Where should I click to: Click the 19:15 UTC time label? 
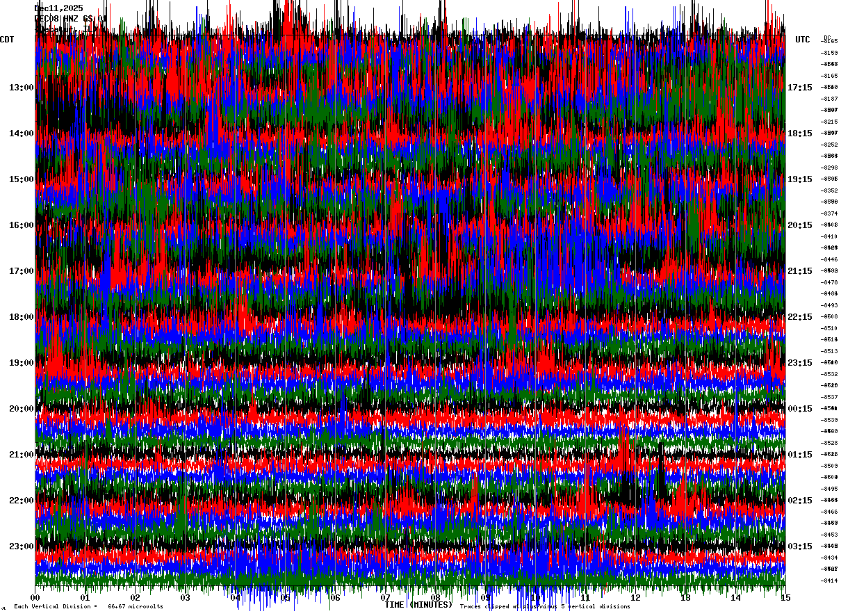800,179
